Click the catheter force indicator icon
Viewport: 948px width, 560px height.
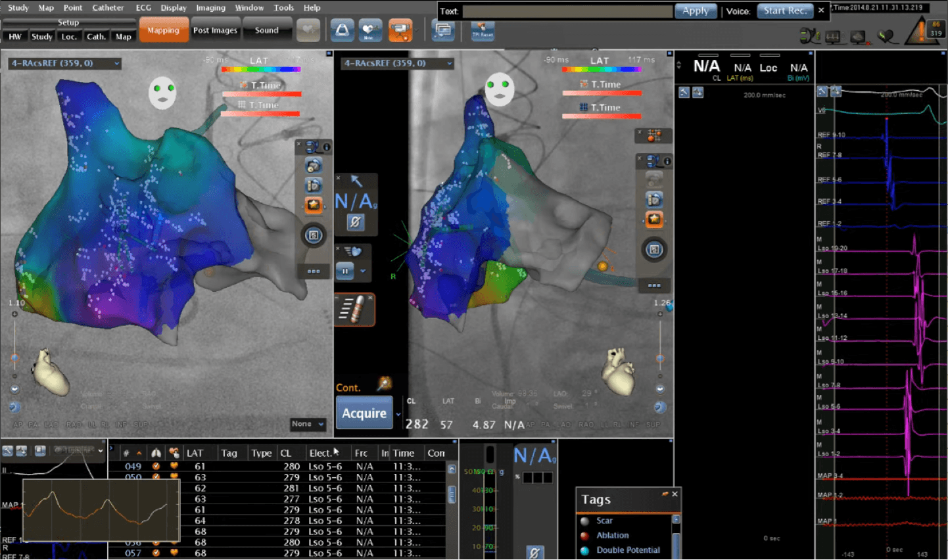[354, 310]
